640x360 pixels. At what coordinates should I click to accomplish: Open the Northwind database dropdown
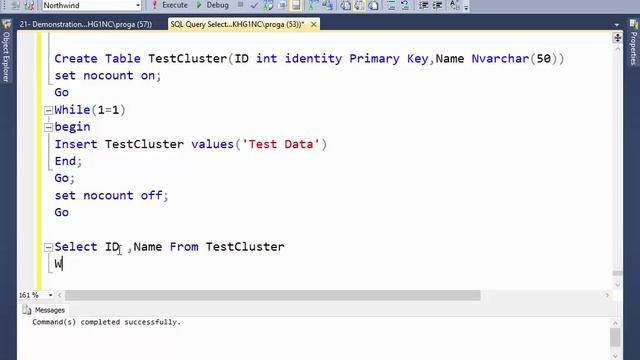coord(138,5)
